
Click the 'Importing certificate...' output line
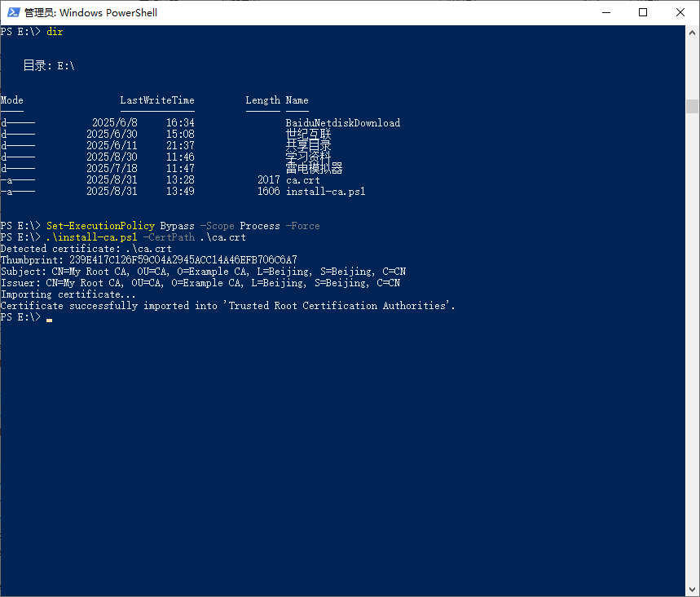[x=68, y=294]
